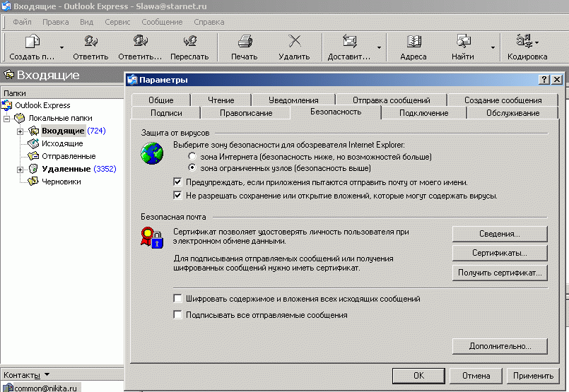Click the Print (Печать) printer icon
The height and width of the screenshot is (392, 569).
245,41
